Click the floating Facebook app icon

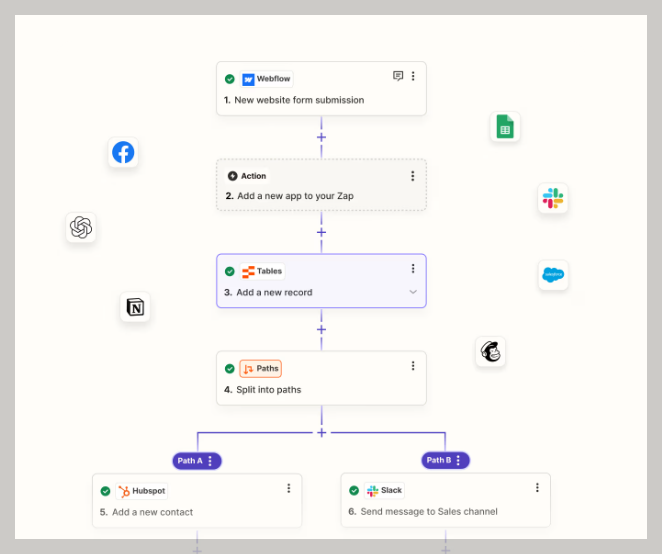pos(123,152)
